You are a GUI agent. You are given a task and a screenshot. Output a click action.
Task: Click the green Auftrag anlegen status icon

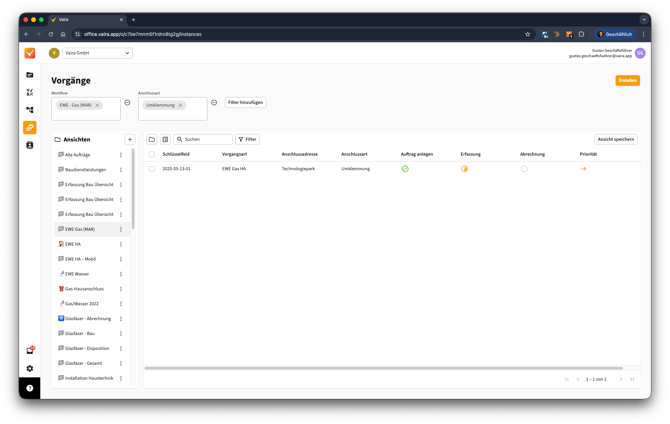(405, 169)
